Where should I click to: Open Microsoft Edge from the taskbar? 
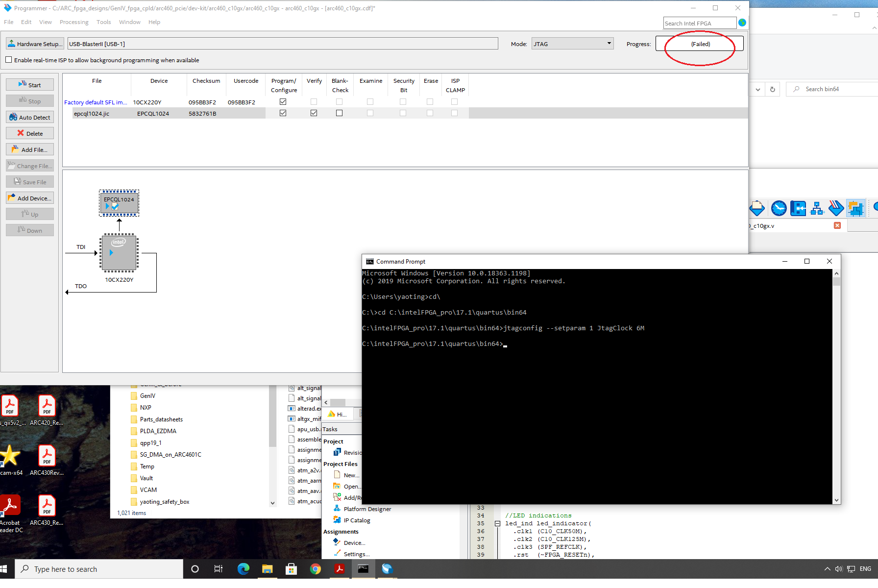tap(244, 569)
